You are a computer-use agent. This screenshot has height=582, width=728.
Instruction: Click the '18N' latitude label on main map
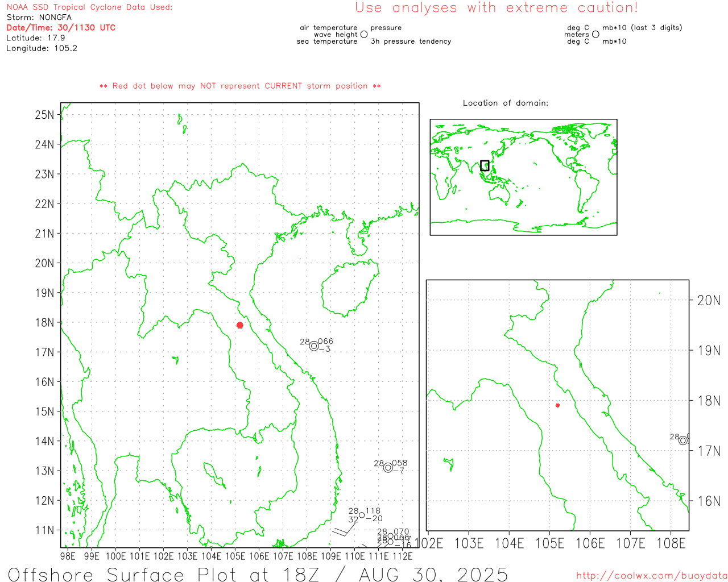pos(44,322)
